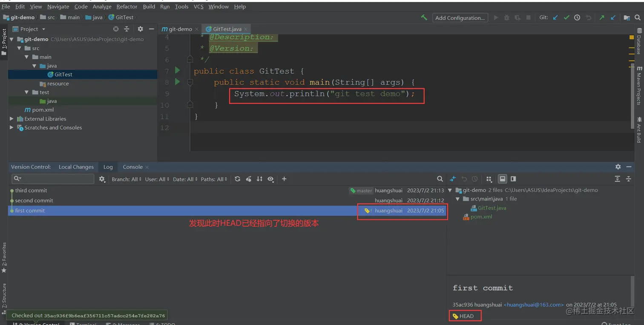The width and height of the screenshot is (644, 325).
Task: Click Collapse All icon in details pane
Action: coord(628,179)
